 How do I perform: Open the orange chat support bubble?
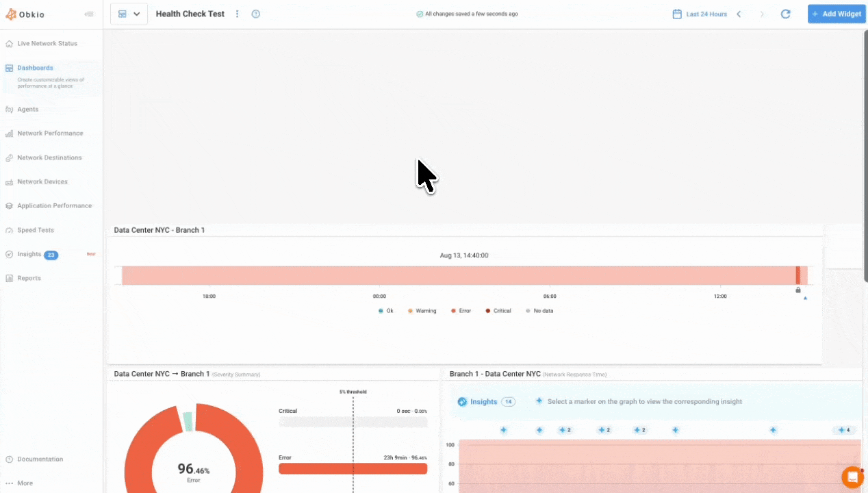[852, 477]
